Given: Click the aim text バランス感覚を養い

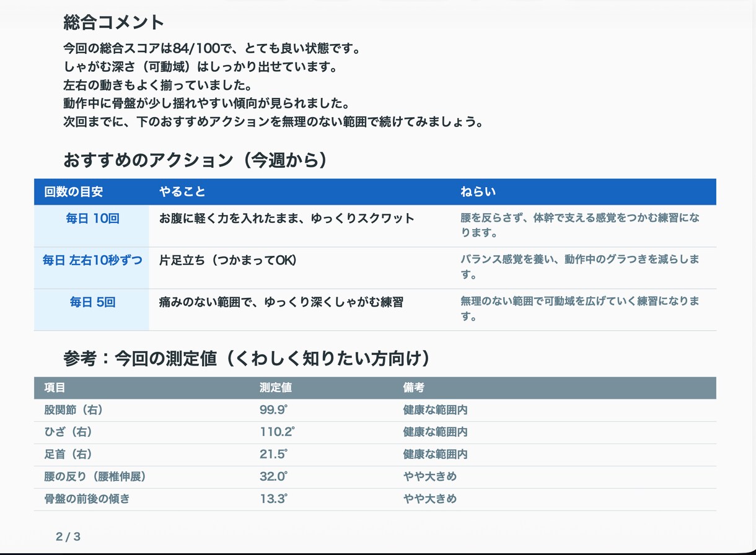Looking at the screenshot, I should 580,267.
